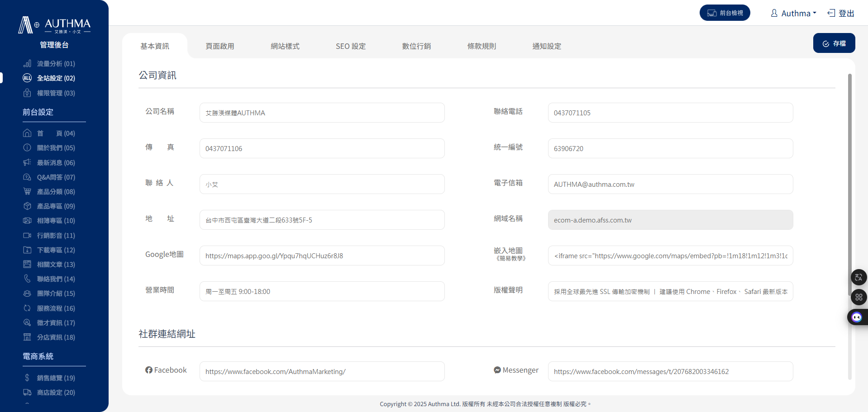
Task: Open the chatbot floating widget
Action: coord(857,317)
